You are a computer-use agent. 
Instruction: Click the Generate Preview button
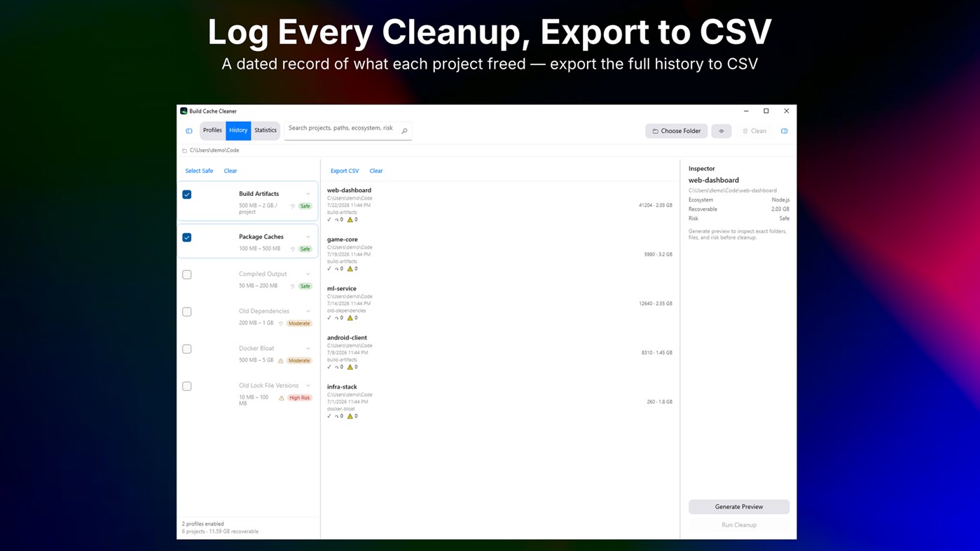pyautogui.click(x=739, y=507)
